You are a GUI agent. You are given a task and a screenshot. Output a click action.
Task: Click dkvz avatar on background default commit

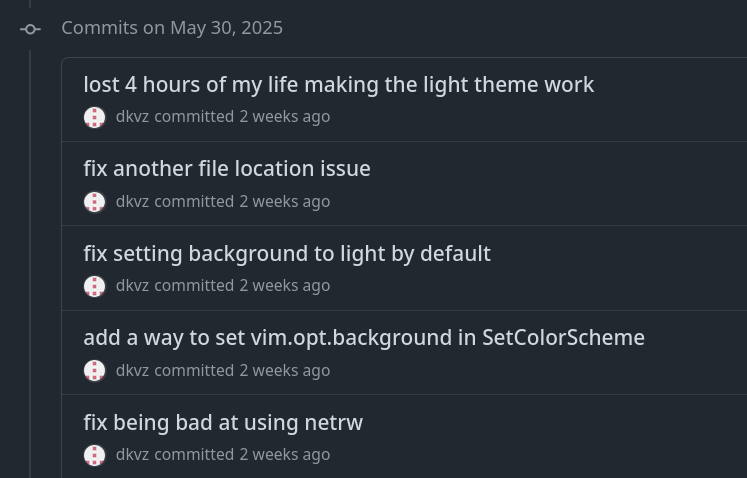95,286
